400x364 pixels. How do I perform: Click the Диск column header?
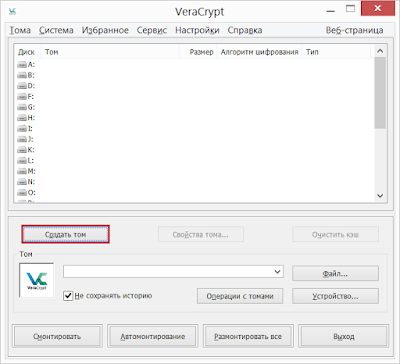(27, 52)
